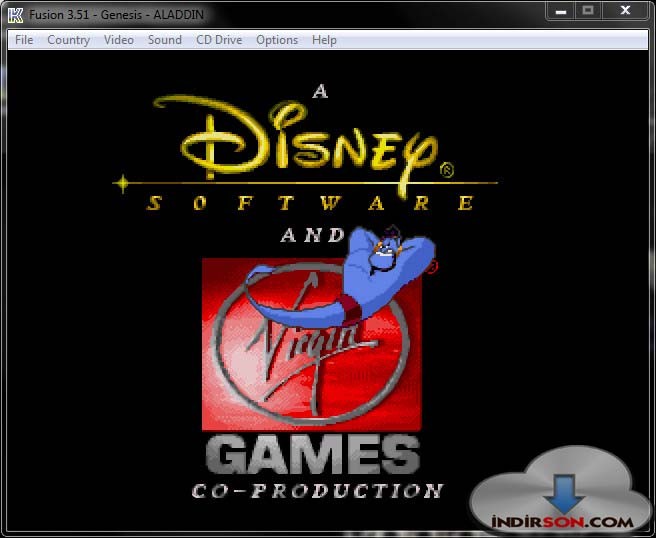Open the CD Drive menu
The image size is (656, 538).
point(219,40)
